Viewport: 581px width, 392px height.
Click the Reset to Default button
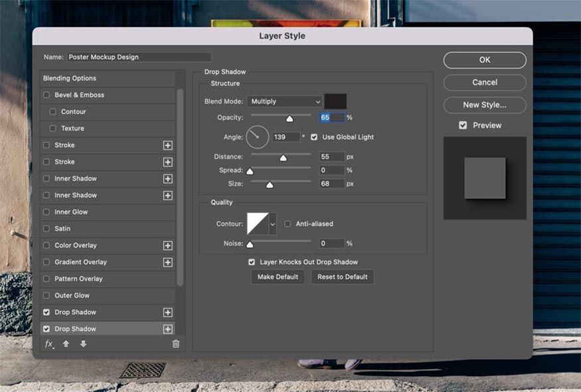coord(343,277)
